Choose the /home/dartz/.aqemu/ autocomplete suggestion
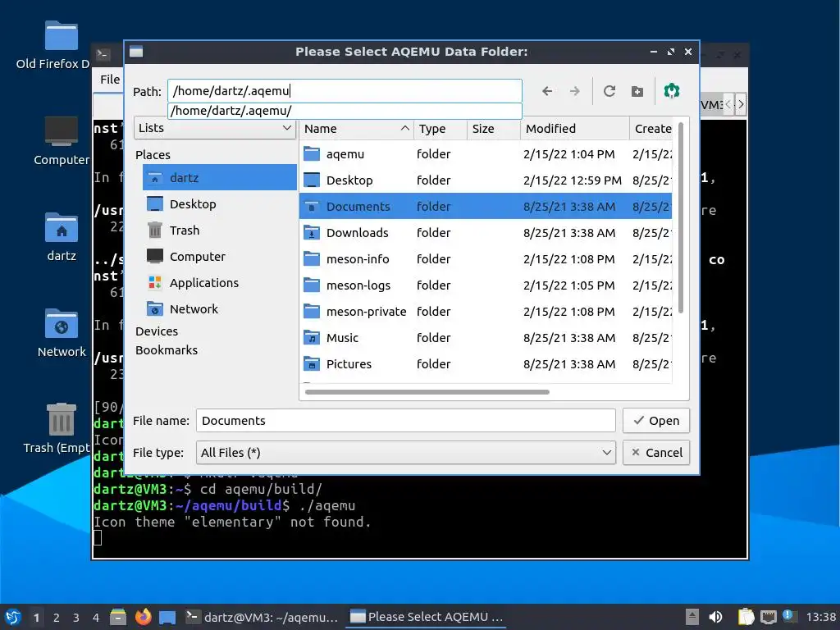This screenshot has height=630, width=840. tap(345, 111)
